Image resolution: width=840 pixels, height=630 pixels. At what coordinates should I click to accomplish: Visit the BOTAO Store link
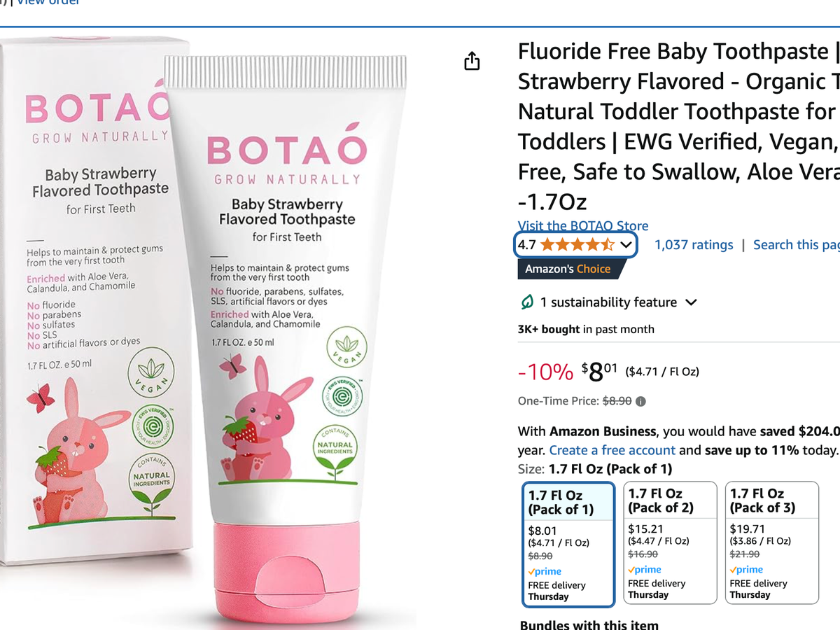pos(583,225)
